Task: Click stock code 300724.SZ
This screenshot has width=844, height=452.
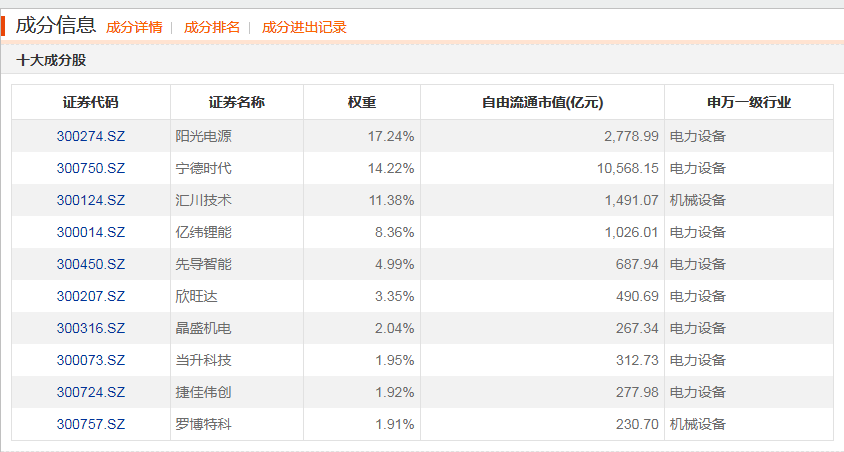Action: [x=90, y=392]
